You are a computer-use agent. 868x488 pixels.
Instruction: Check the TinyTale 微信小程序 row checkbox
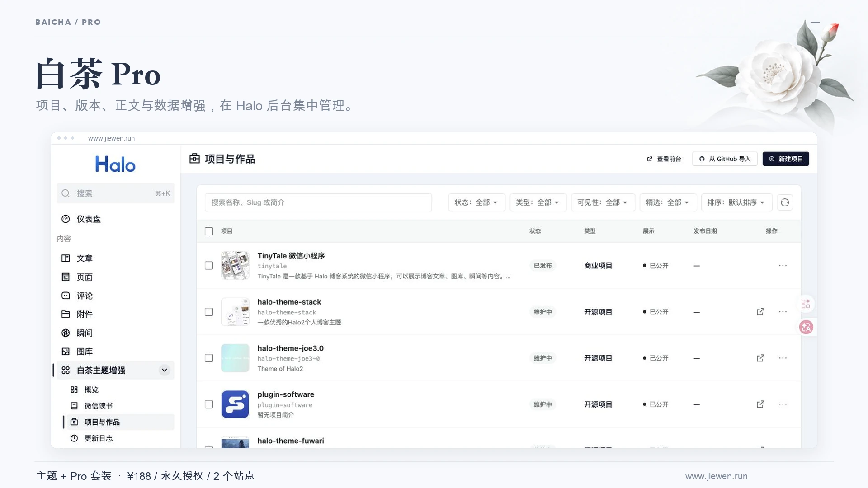point(209,266)
